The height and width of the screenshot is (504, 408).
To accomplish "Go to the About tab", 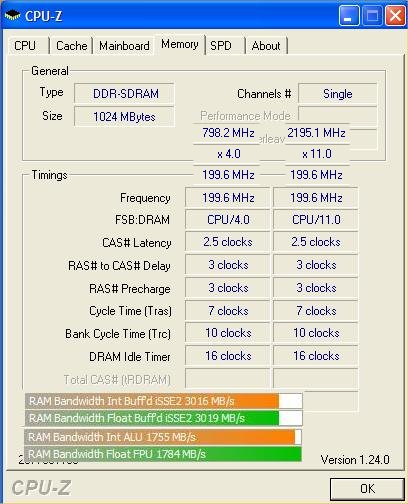I will click(266, 46).
